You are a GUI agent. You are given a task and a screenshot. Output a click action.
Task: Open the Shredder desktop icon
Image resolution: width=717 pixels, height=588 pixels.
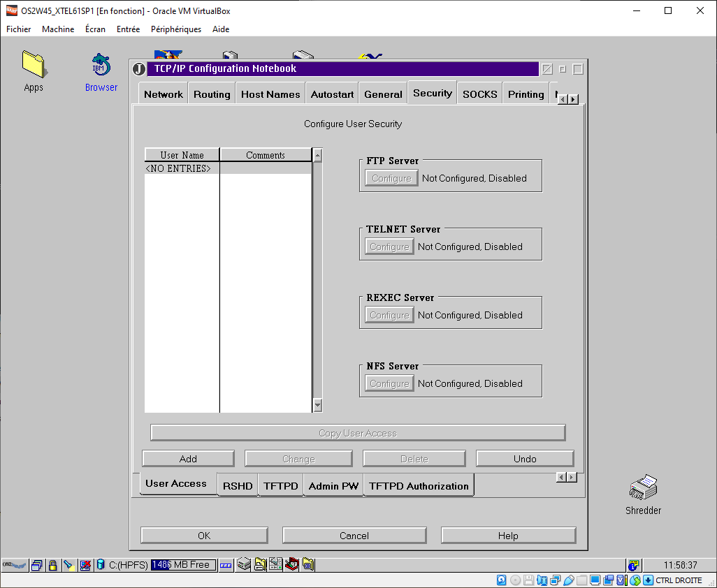643,488
